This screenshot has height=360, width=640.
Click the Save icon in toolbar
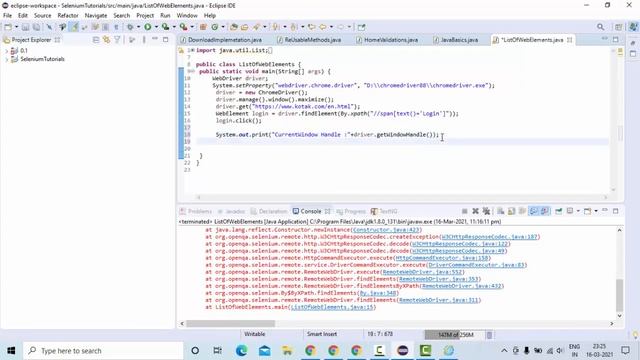coord(25,27)
